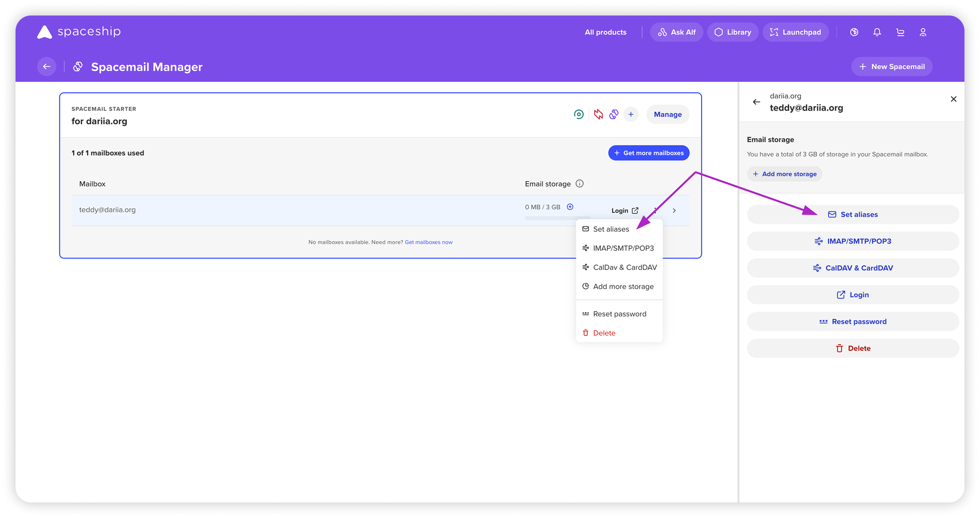Open the user account icon
Viewport: 980px width, 518px height.
point(923,32)
